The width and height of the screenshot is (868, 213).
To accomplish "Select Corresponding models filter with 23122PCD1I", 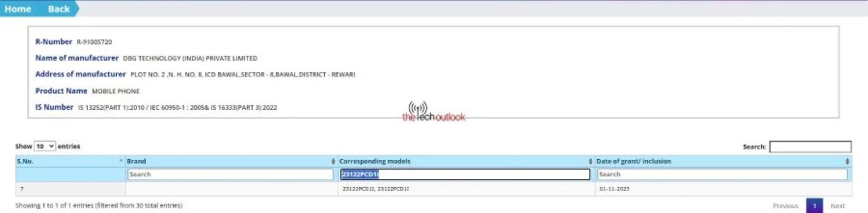I will coord(465,174).
